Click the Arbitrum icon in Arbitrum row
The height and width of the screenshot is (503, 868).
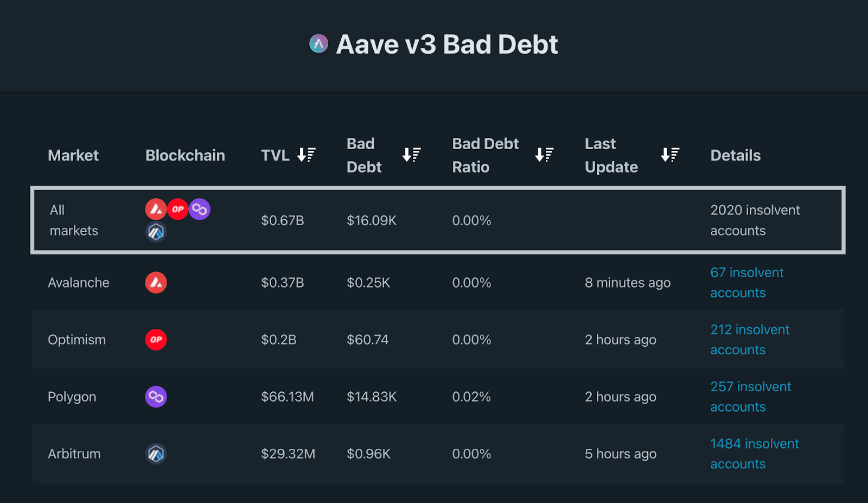[156, 454]
